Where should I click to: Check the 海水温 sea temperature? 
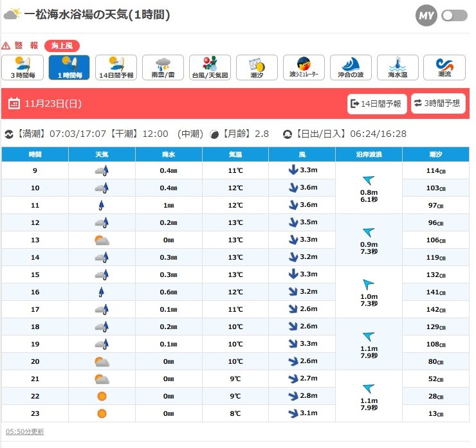(x=398, y=67)
